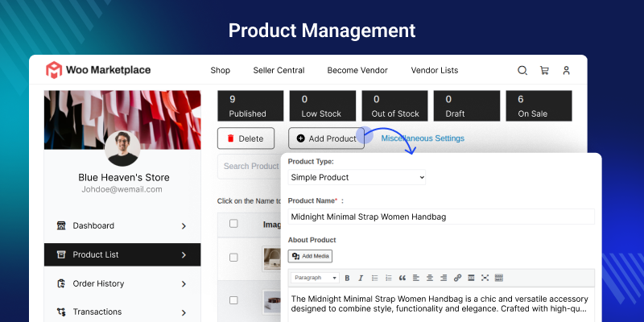Expand the Dashboard chevron
Screen dimensions: 644x322
[184, 226]
